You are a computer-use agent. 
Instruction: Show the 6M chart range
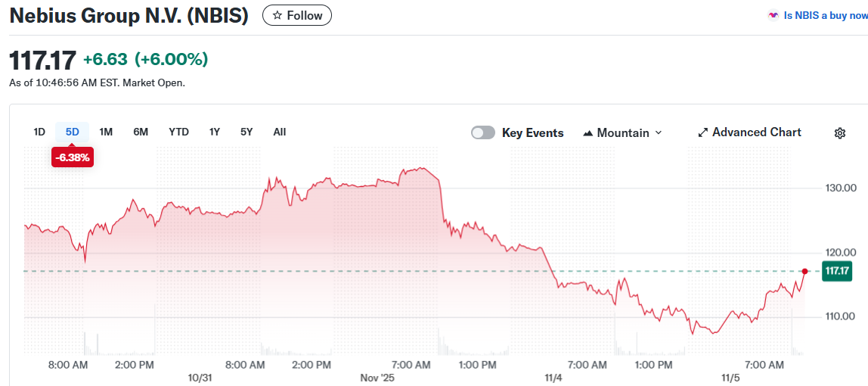point(141,132)
